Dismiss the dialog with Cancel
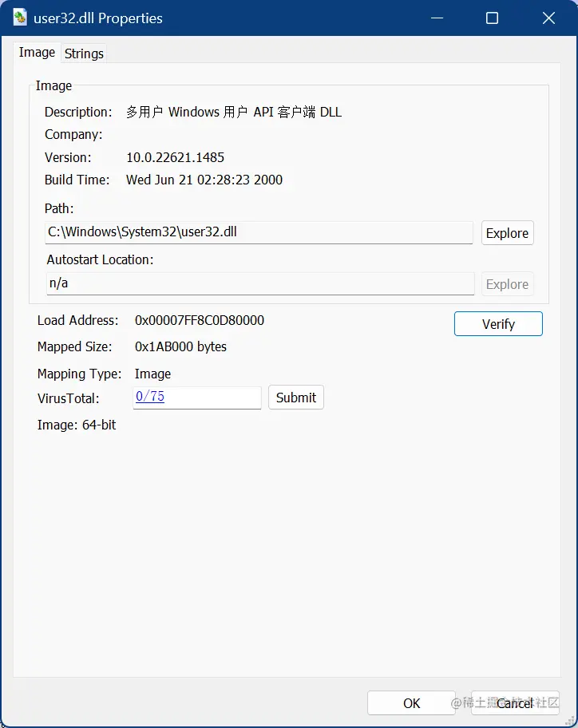This screenshot has height=728, width=578. 515,703
